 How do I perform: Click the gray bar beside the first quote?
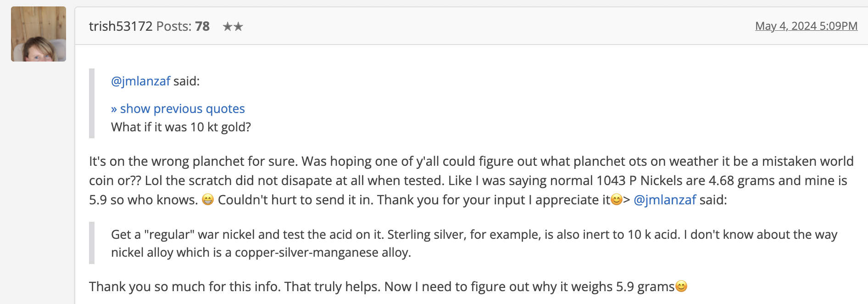click(92, 103)
